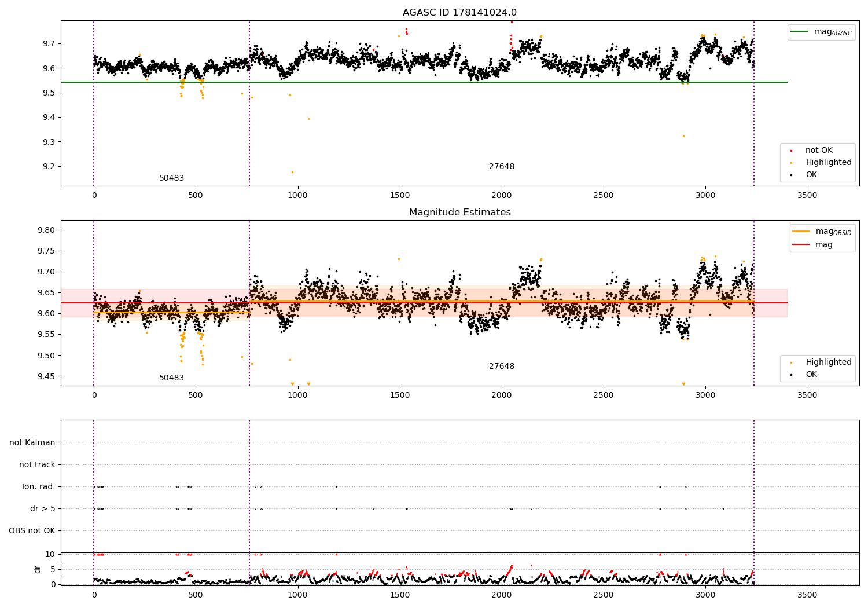Click the 'dr' y-axis label of bottom panel
868x608 pixels.
coord(38,569)
